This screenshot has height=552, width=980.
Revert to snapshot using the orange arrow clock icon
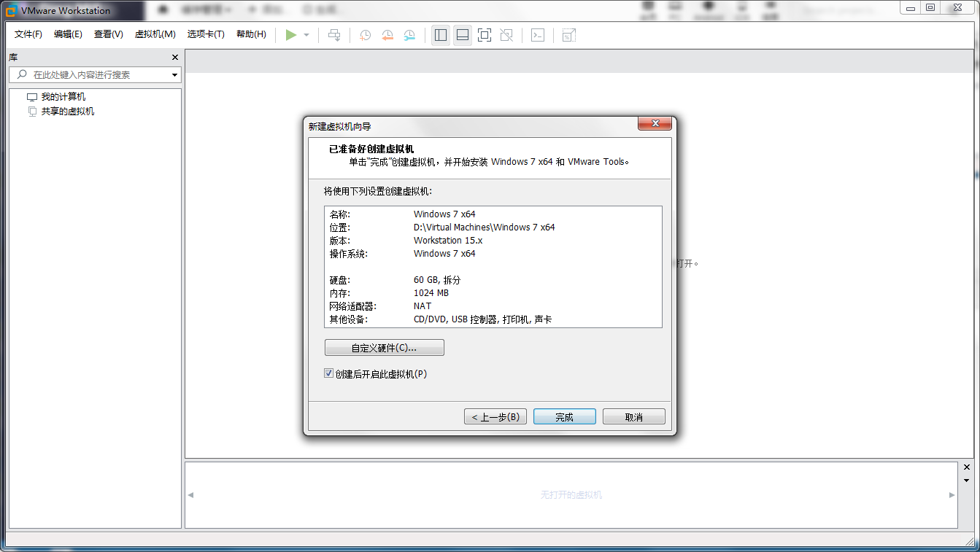point(387,35)
